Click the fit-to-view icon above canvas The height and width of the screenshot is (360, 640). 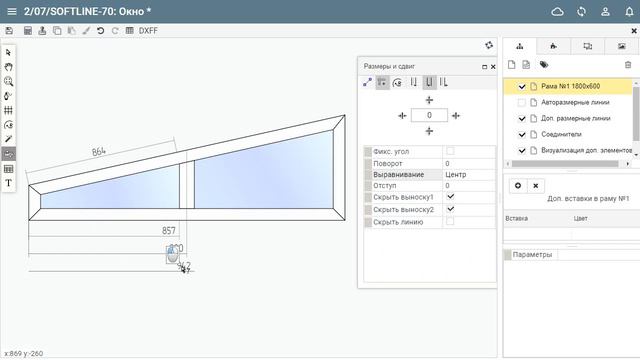click(489, 45)
